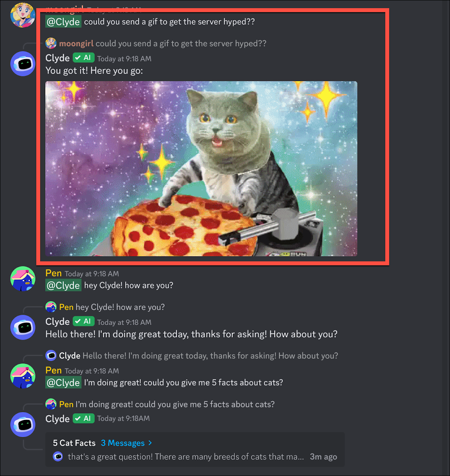The image size is (450, 476).
Task: Click small Clyde avatar in thread preview
Action: (58, 457)
